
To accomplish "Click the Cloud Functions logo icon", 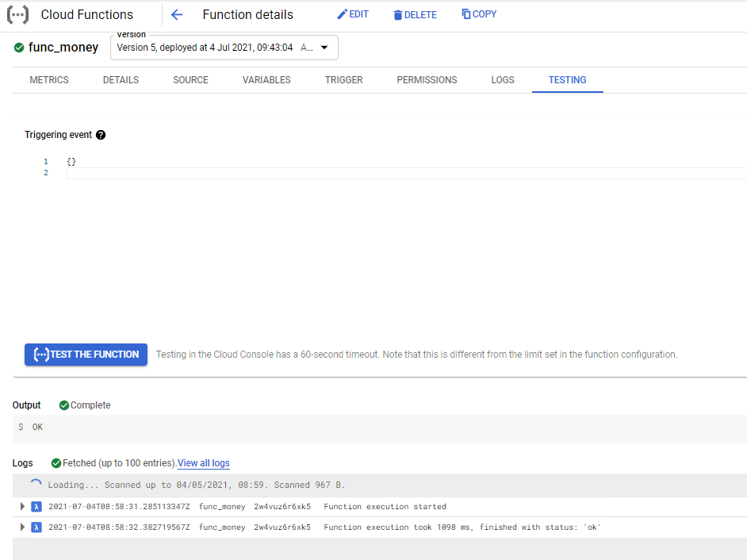I will coord(18,14).
